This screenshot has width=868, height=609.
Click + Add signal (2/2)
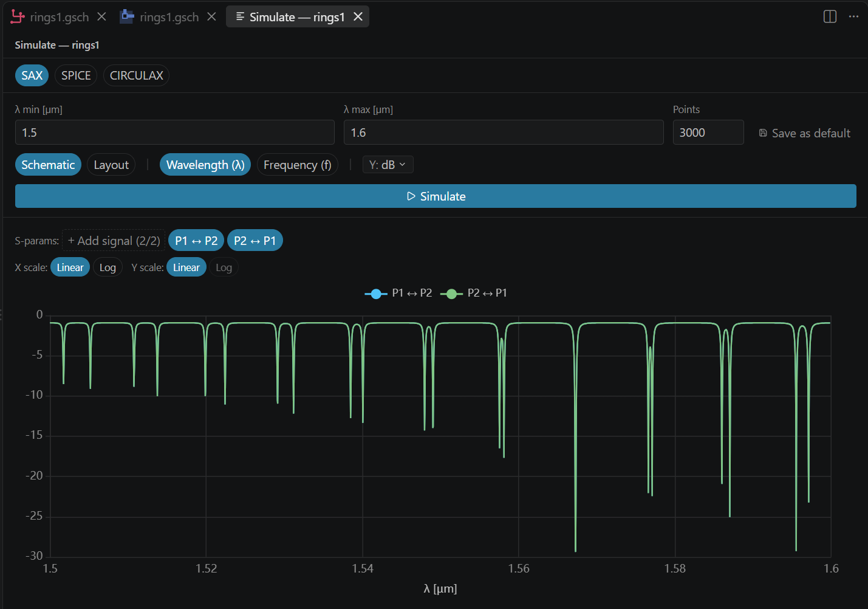tap(114, 241)
